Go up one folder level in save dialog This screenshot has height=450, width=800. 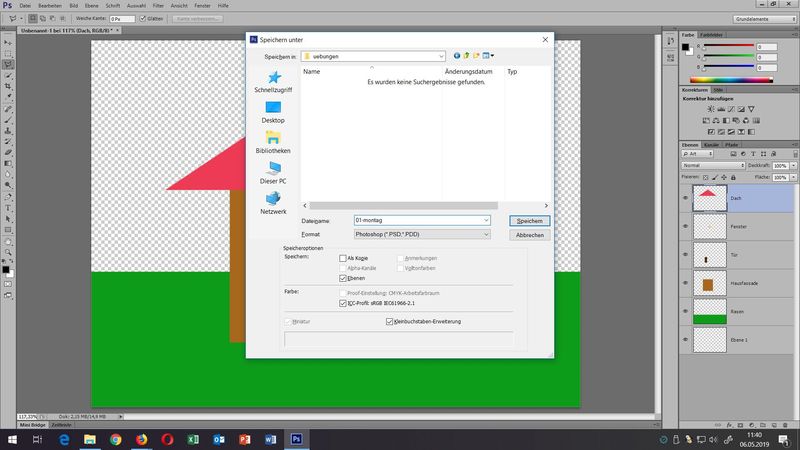(x=466, y=56)
